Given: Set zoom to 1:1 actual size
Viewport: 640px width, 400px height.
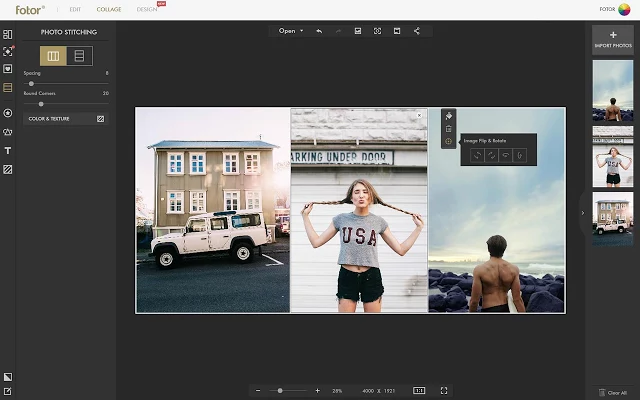Looking at the screenshot, I should point(419,391).
